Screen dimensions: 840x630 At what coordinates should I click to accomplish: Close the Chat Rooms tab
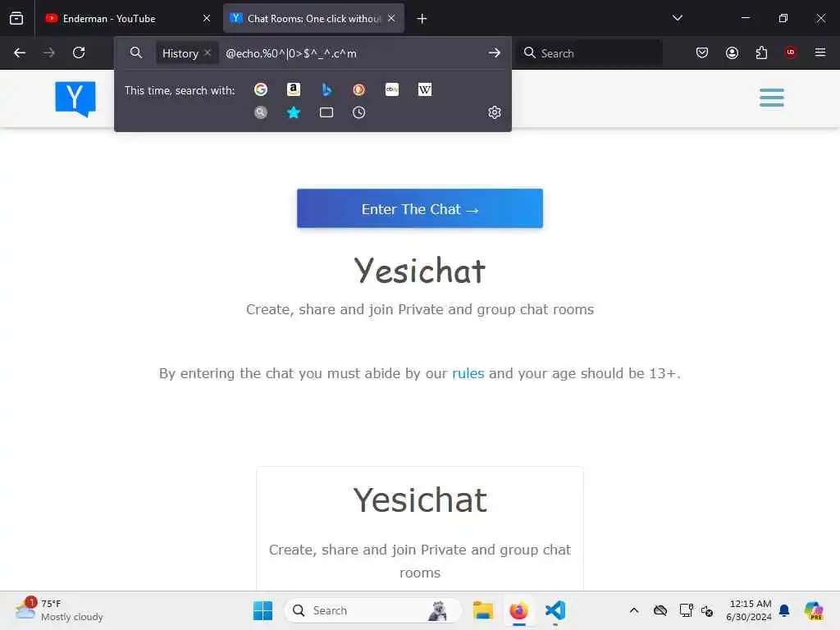coord(391,19)
